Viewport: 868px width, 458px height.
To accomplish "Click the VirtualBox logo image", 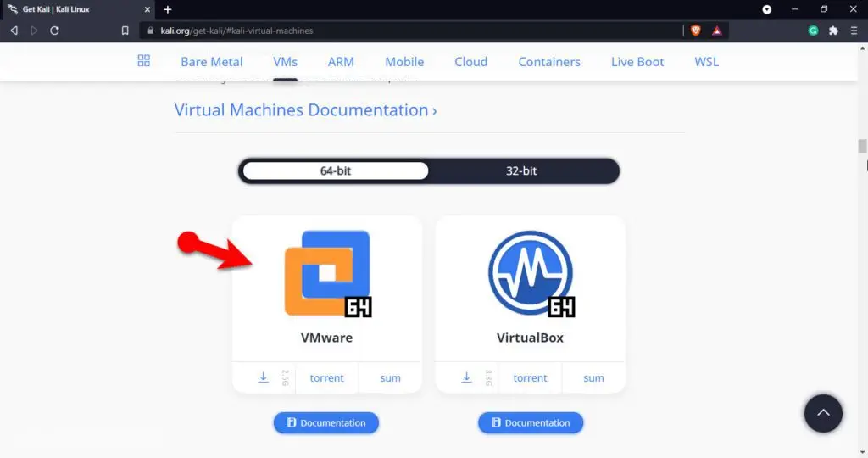I will click(x=531, y=273).
